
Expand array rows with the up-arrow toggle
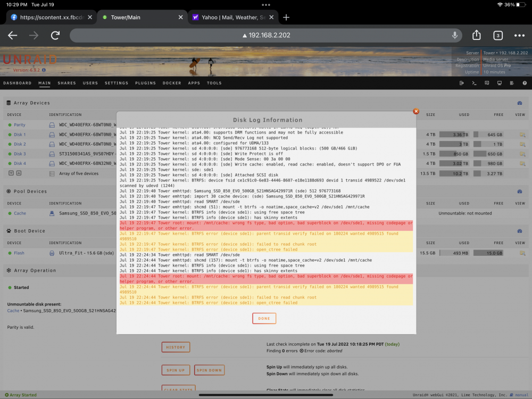(19, 173)
